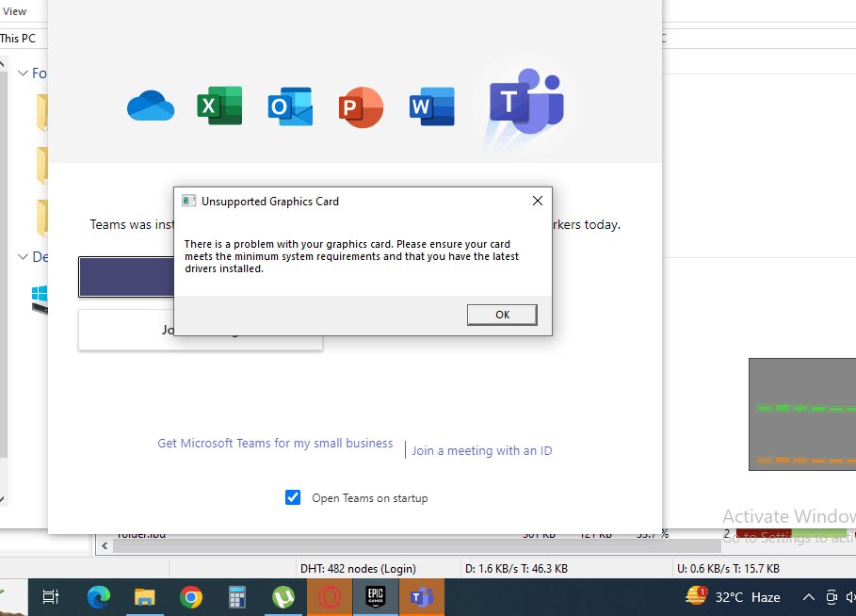The height and width of the screenshot is (616, 856).
Task: Open File Explorer from the taskbar
Action: pos(145,597)
